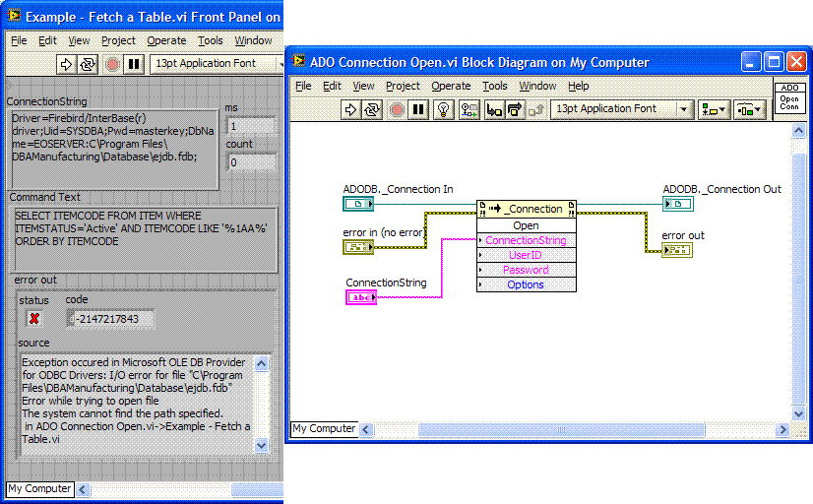Open Operate menu in Block Diagram window
Screen dimensions: 813x504
tap(451, 86)
